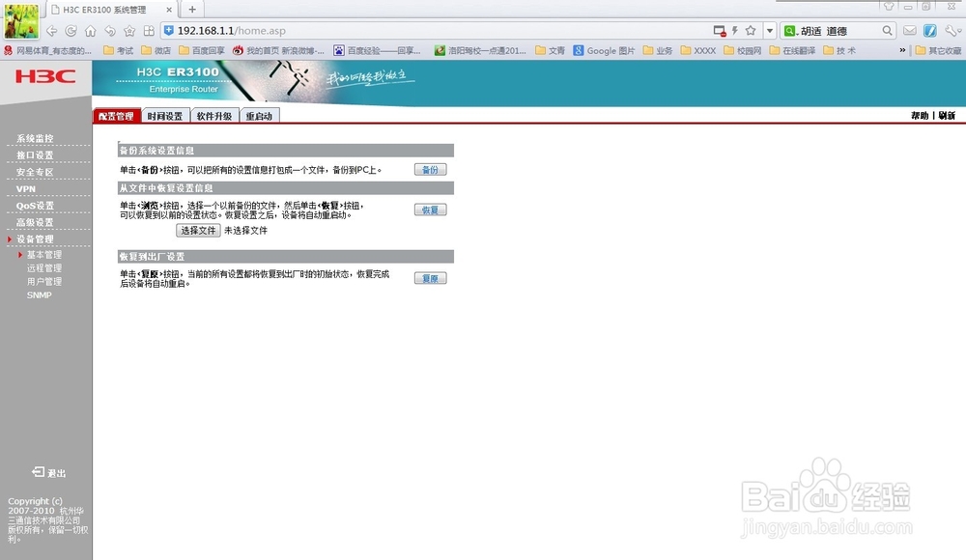966x560 pixels.
Task: Expand VPN in the sidebar
Action: [26, 189]
